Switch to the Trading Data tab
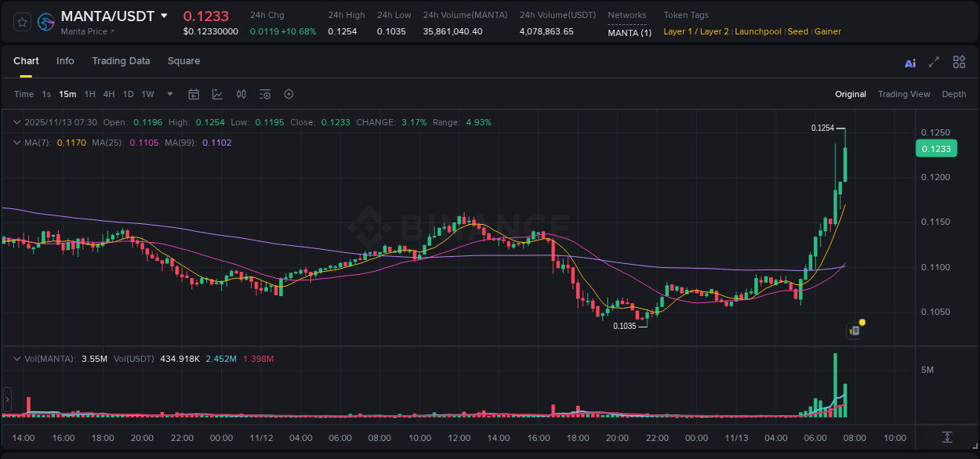 (121, 60)
